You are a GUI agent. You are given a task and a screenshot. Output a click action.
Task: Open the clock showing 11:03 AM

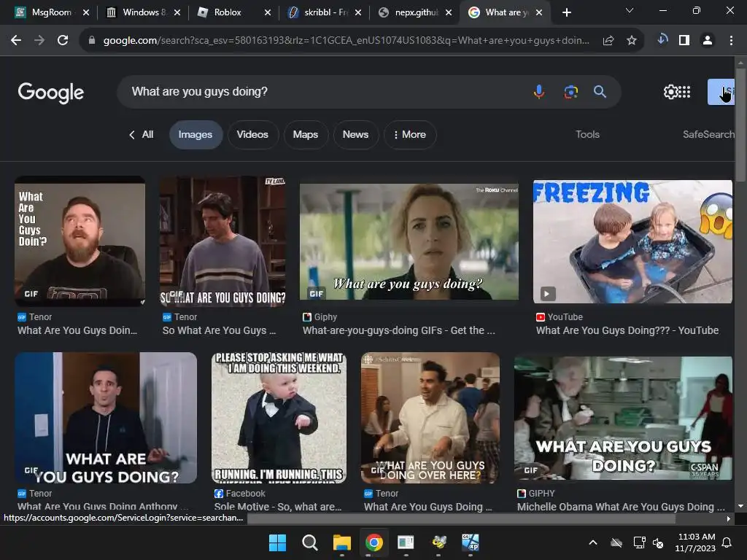(695, 542)
